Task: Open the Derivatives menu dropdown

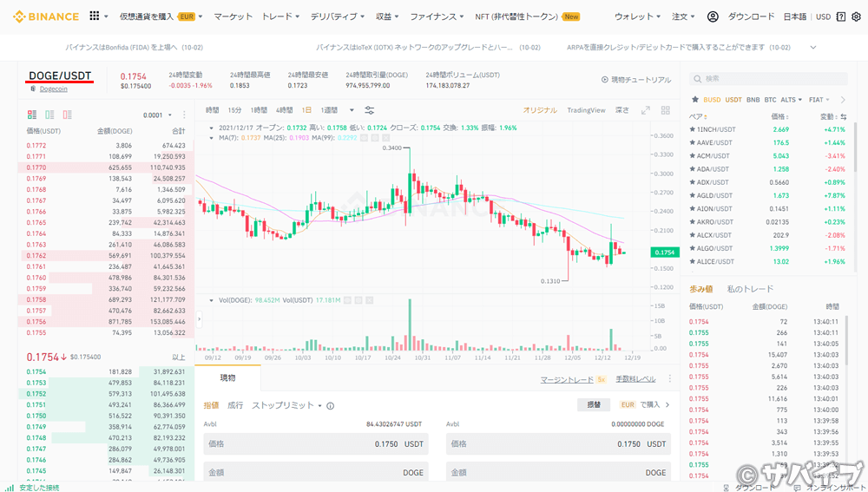Action: [x=337, y=16]
